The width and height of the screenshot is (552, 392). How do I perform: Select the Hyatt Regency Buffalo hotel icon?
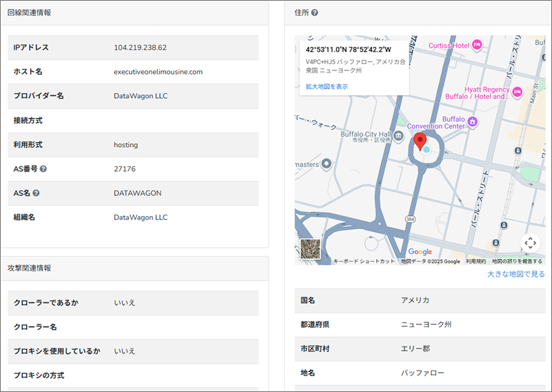click(x=517, y=90)
